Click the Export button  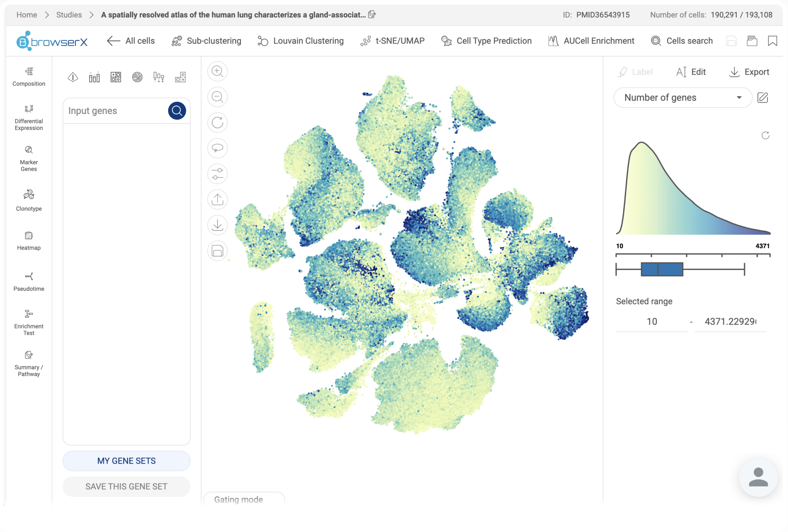coord(749,72)
